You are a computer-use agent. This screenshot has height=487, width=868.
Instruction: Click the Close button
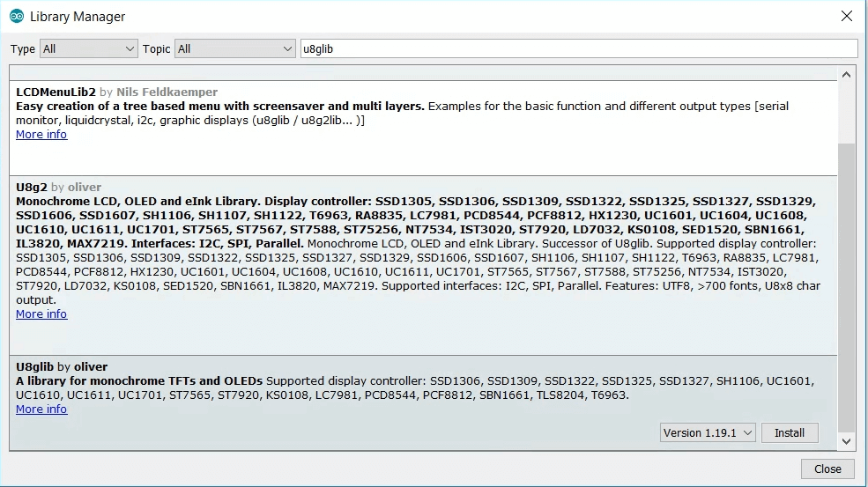coord(827,469)
